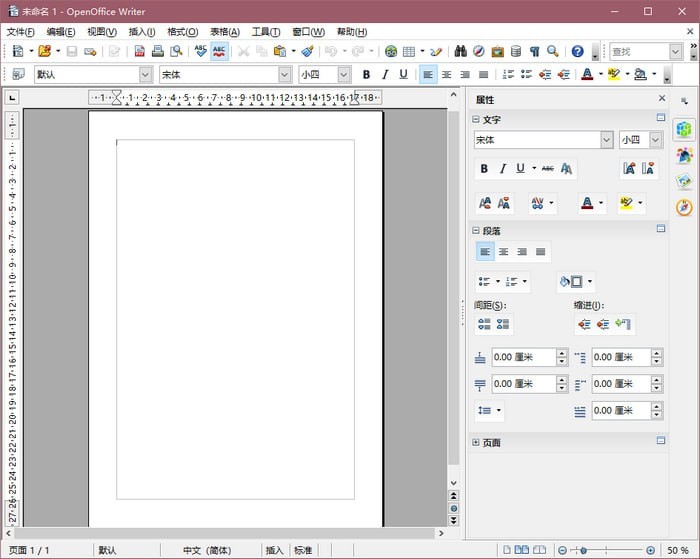700x559 pixels.
Task: Click the Find & Replace binoculars icon
Action: click(x=461, y=51)
